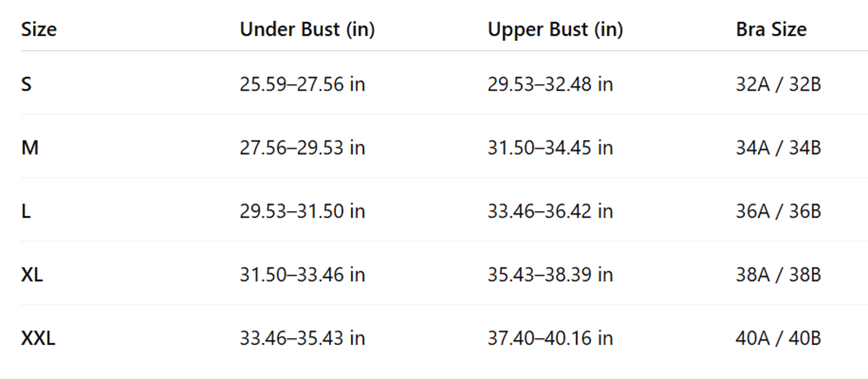Click the 29.53–31.50 in under bust cell

[302, 211]
